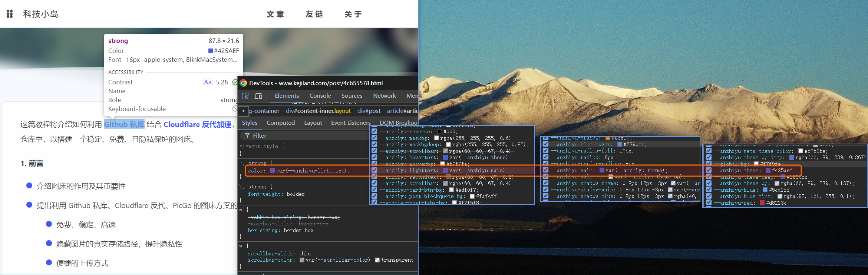868x275 pixels.
Task: Disable the --anzhiyu-radius-full declaration checkbox
Action: [x=545, y=151]
